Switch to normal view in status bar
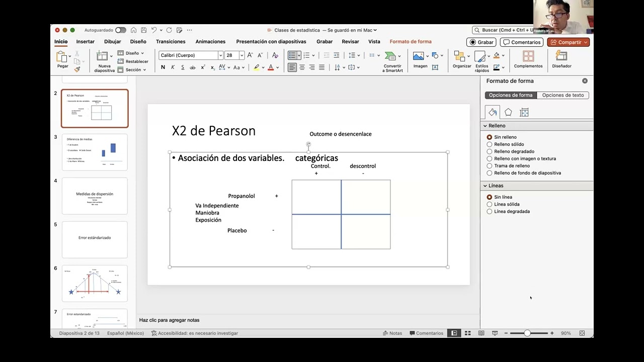Image resolution: width=644 pixels, height=362 pixels. [x=454, y=333]
